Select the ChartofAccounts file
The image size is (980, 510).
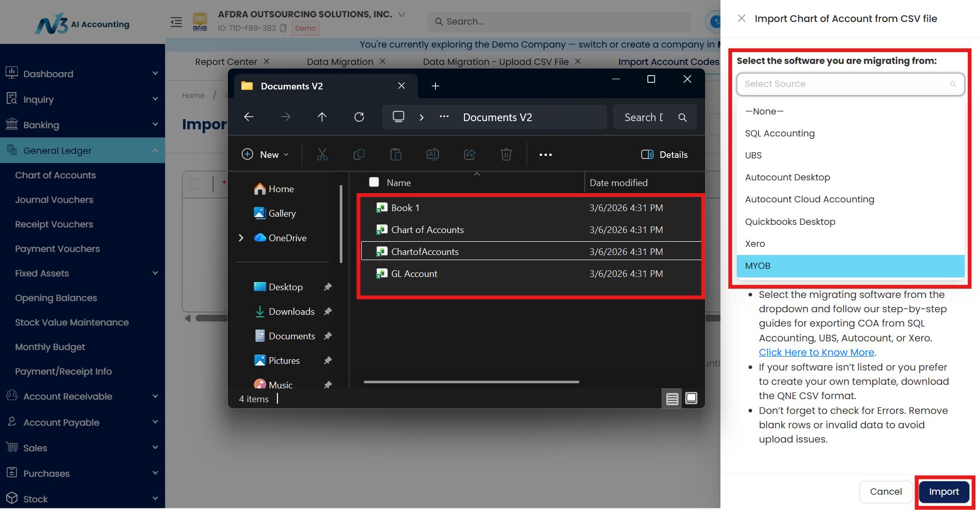point(531,251)
